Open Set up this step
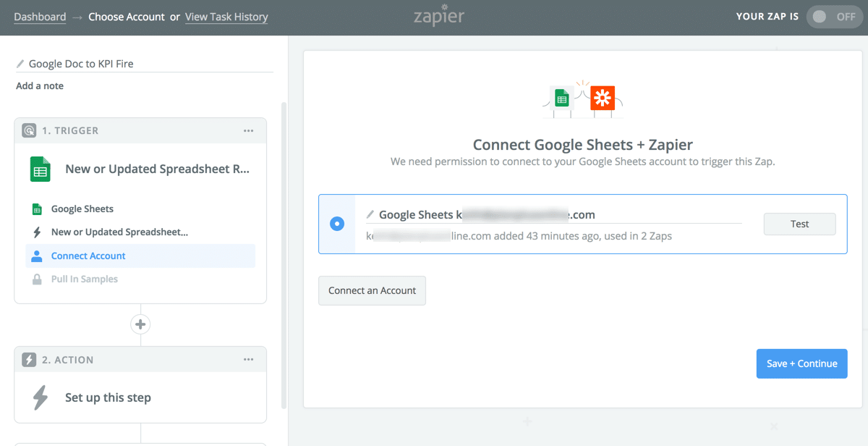Viewport: 868px width, 446px height. pos(108,397)
